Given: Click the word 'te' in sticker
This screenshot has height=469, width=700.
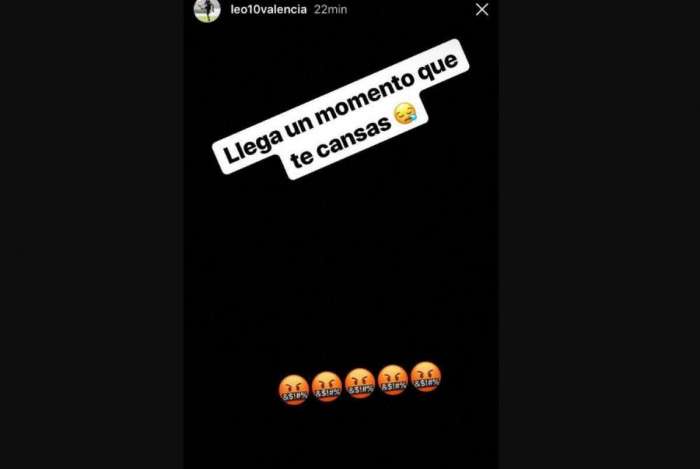Looking at the screenshot, I should point(301,158).
